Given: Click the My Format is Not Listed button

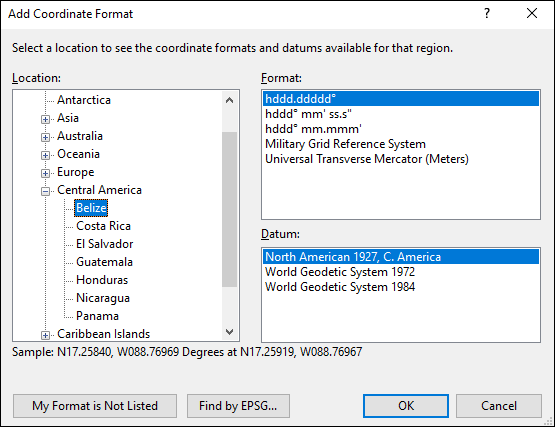Looking at the screenshot, I should point(95,406).
